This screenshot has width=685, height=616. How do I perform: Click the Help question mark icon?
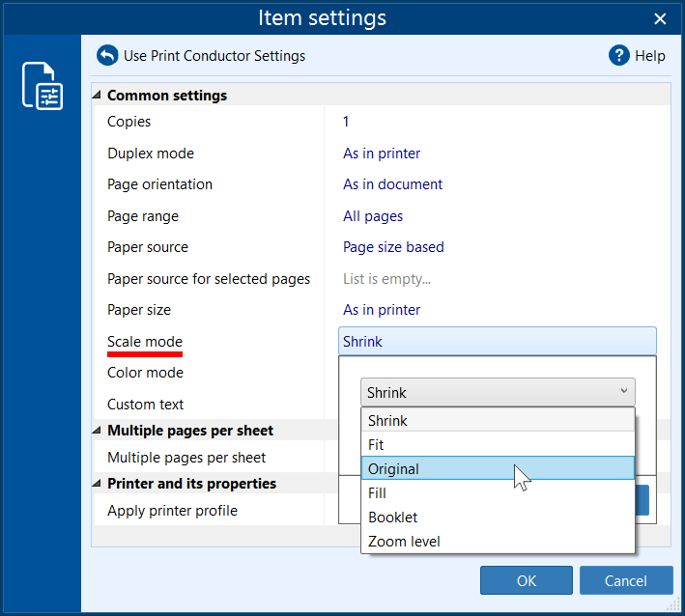pos(619,55)
